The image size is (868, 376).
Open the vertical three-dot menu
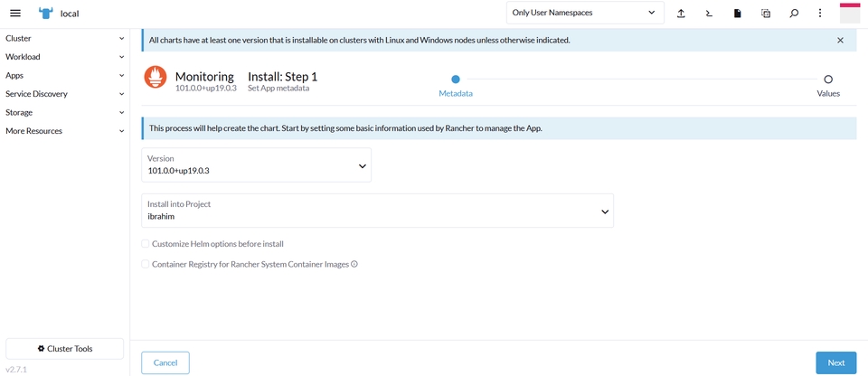(x=820, y=14)
